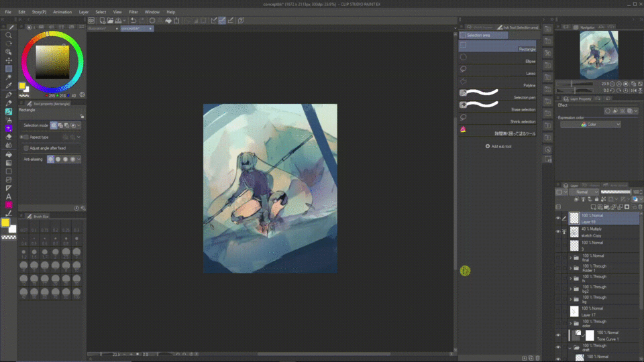Image resolution: width=644 pixels, height=362 pixels.
Task: Click Navigator zoom in plus icon
Action: 619,84
